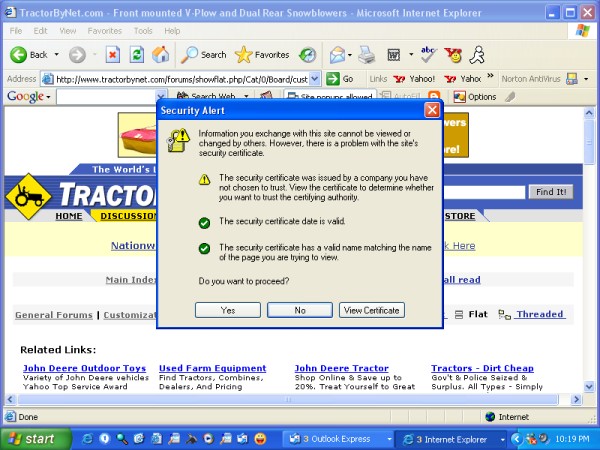Open the Favorites menu
The width and height of the screenshot is (600, 450).
[x=104, y=31]
